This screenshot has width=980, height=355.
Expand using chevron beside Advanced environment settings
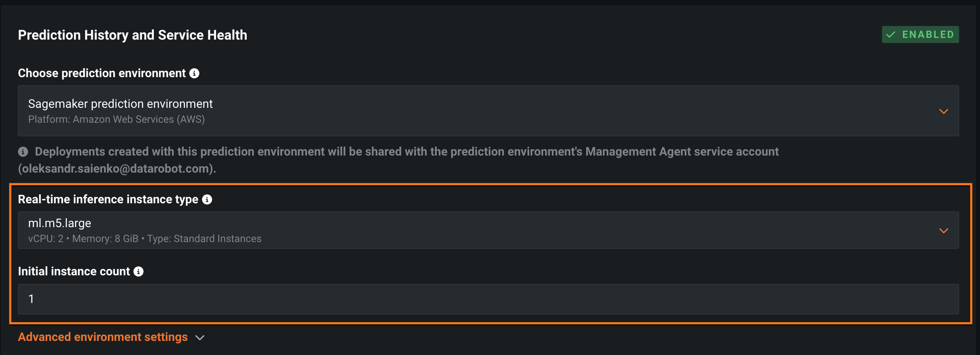click(200, 338)
